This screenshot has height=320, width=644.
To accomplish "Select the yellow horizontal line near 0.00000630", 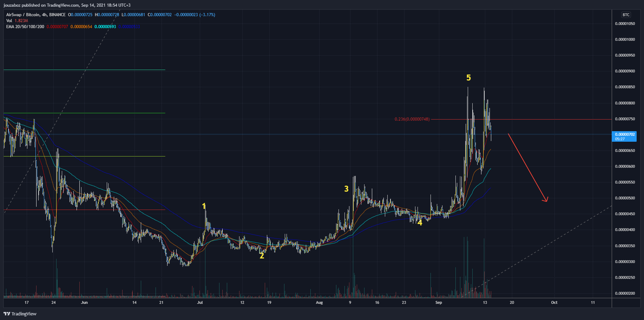I will coord(84,156).
